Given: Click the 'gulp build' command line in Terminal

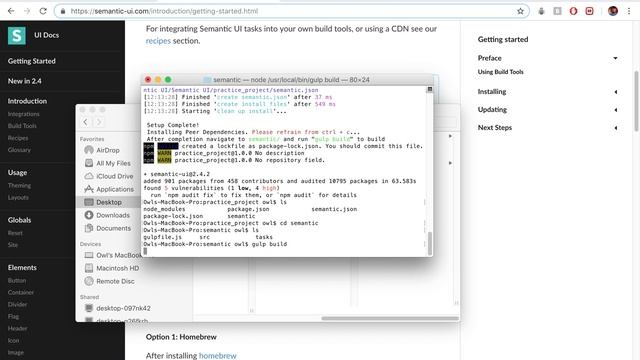Looking at the screenshot, I should (215, 244).
